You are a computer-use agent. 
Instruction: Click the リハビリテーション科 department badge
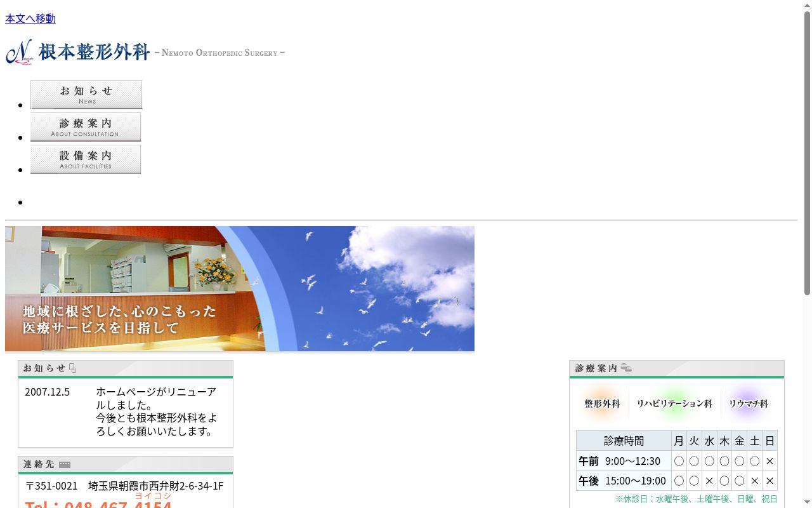coord(674,403)
